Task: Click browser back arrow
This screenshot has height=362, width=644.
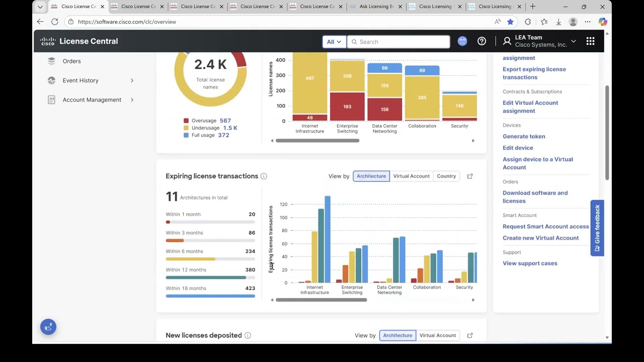Action: click(40, 22)
